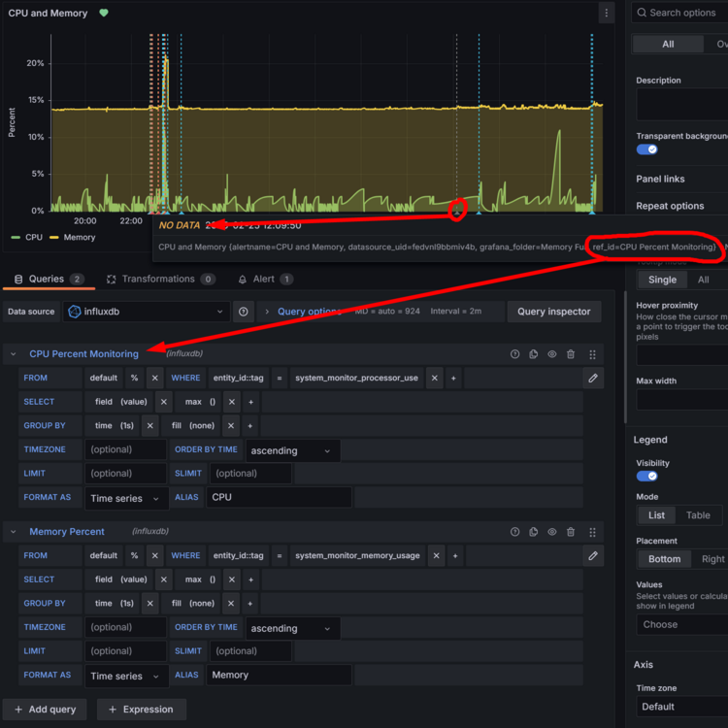
Task: Collapse the Memory Percent query row
Action: click(x=14, y=532)
